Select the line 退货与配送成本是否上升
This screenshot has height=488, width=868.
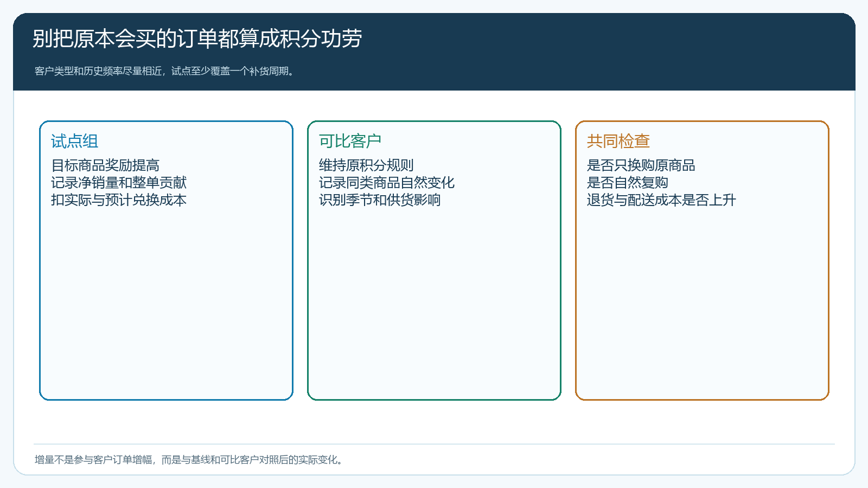click(x=661, y=200)
